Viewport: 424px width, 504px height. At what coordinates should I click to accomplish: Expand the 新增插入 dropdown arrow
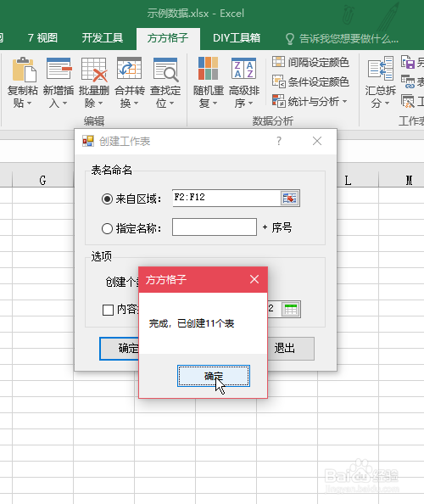tap(64, 104)
